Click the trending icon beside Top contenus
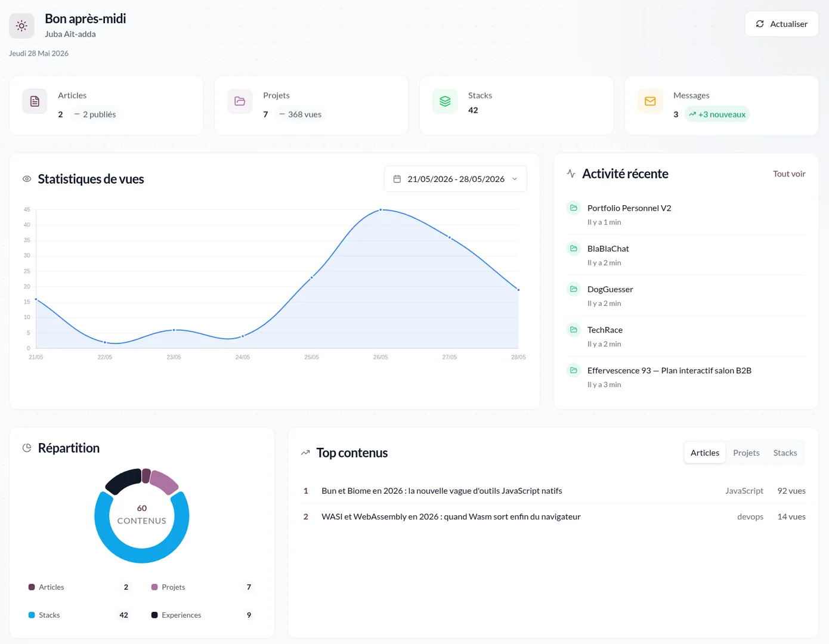This screenshot has height=644, width=829. (x=305, y=453)
